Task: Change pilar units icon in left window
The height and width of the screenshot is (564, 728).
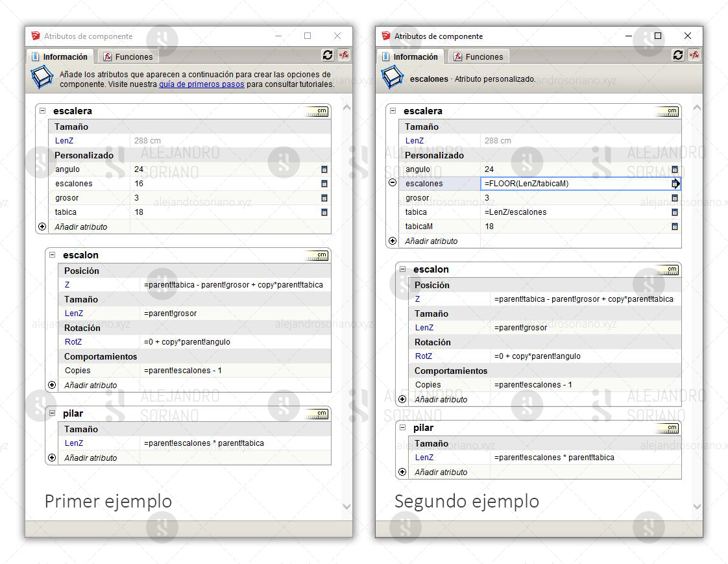Action: click(x=317, y=414)
